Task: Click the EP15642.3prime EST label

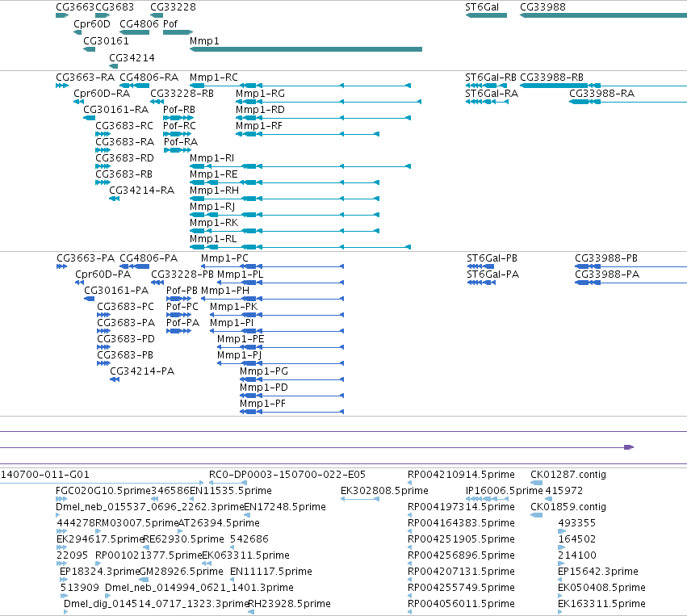Action: [598, 572]
